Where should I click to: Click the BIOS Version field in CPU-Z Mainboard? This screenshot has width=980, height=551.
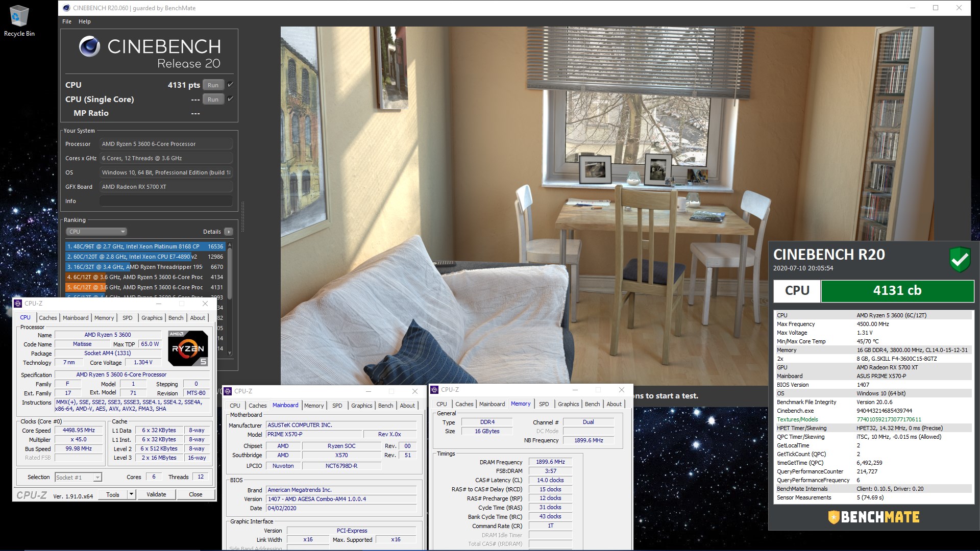click(341, 499)
